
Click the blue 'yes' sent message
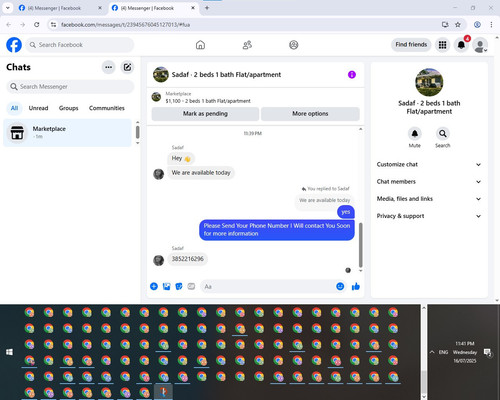(346, 212)
